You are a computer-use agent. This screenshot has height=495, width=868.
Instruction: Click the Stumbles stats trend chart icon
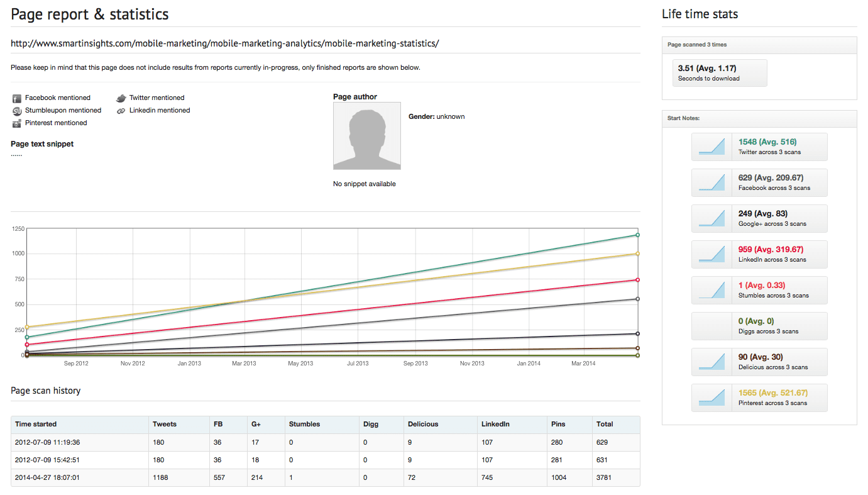(x=712, y=290)
